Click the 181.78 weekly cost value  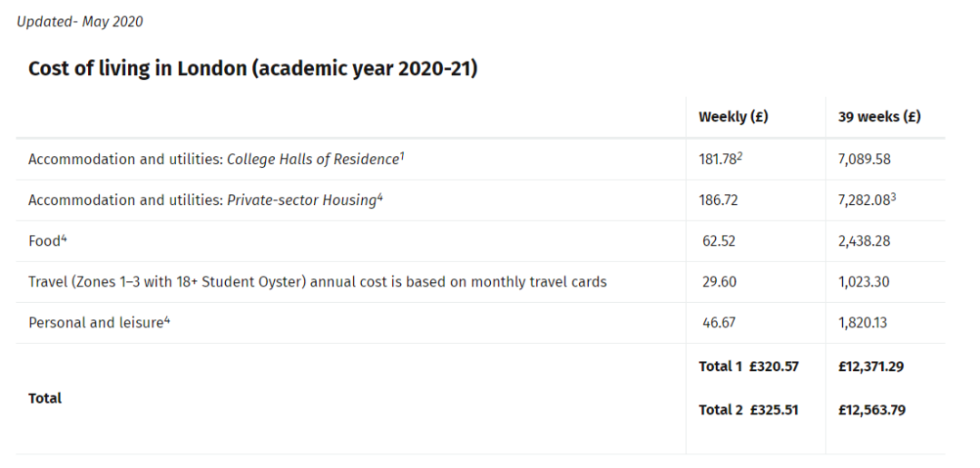pyautogui.click(x=720, y=160)
